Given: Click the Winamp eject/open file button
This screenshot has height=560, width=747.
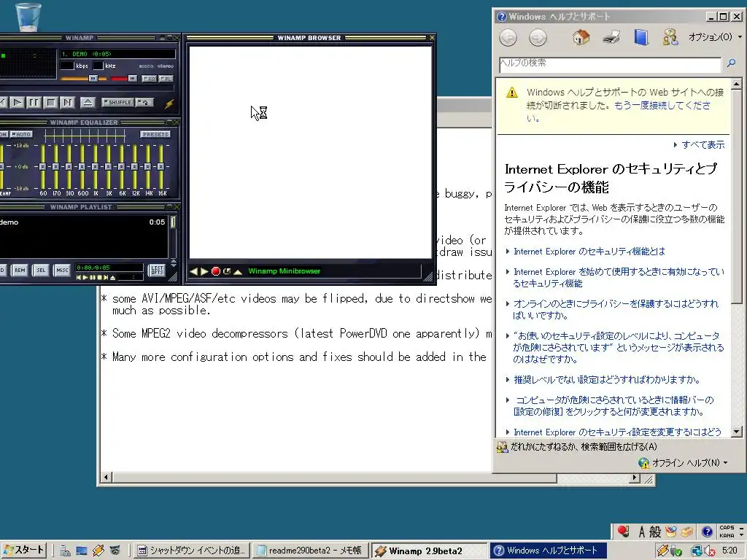Looking at the screenshot, I should (x=88, y=102).
